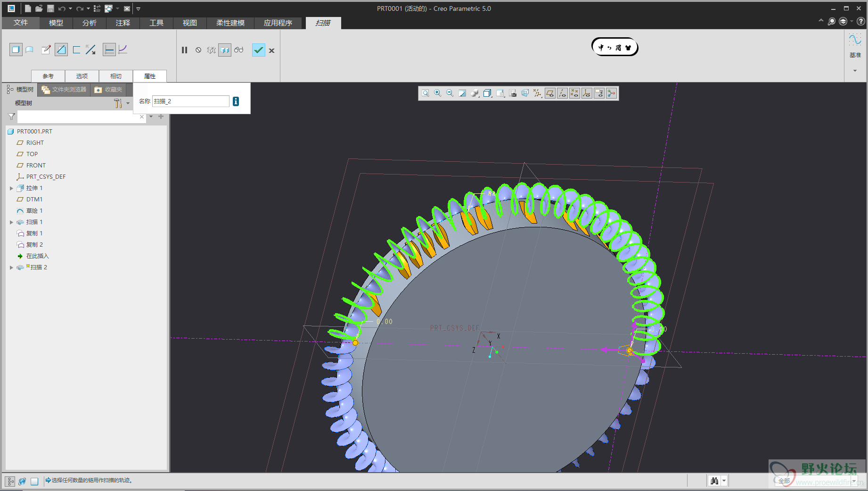Show feature info with the blue i icon
The width and height of the screenshot is (868, 491).
click(x=236, y=101)
